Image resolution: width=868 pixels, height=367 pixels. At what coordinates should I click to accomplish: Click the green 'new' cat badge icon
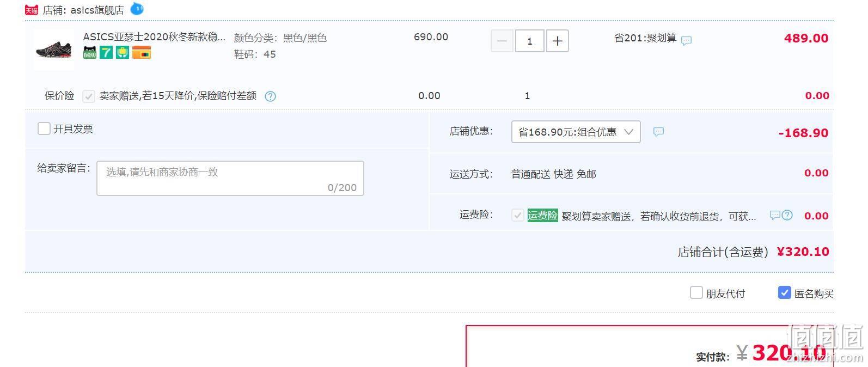click(90, 53)
